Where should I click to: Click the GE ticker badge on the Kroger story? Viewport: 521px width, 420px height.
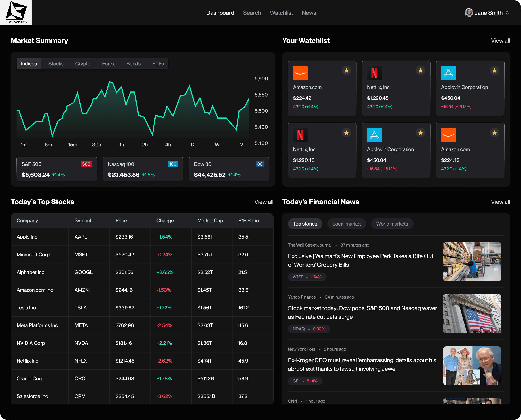(x=305, y=381)
